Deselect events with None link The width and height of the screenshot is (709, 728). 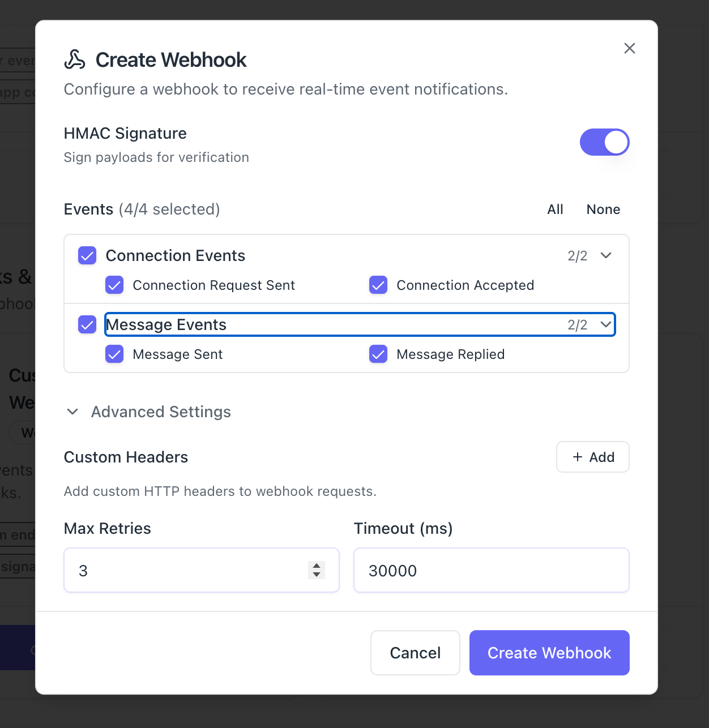603,209
